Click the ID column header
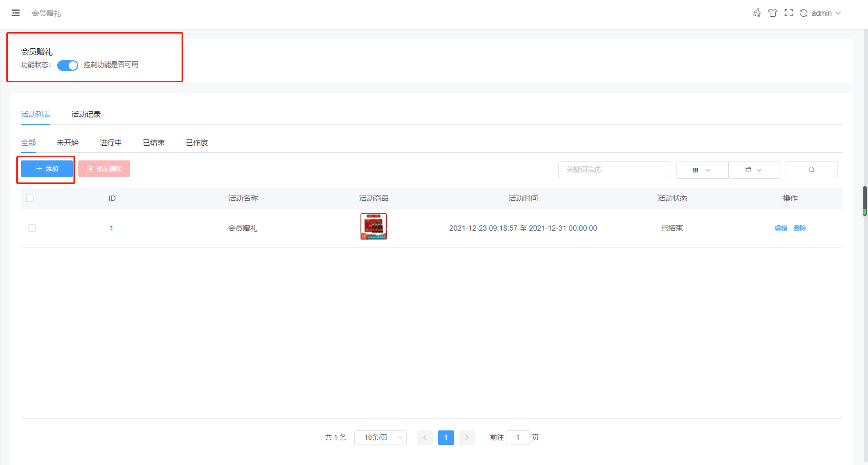 tap(112, 198)
